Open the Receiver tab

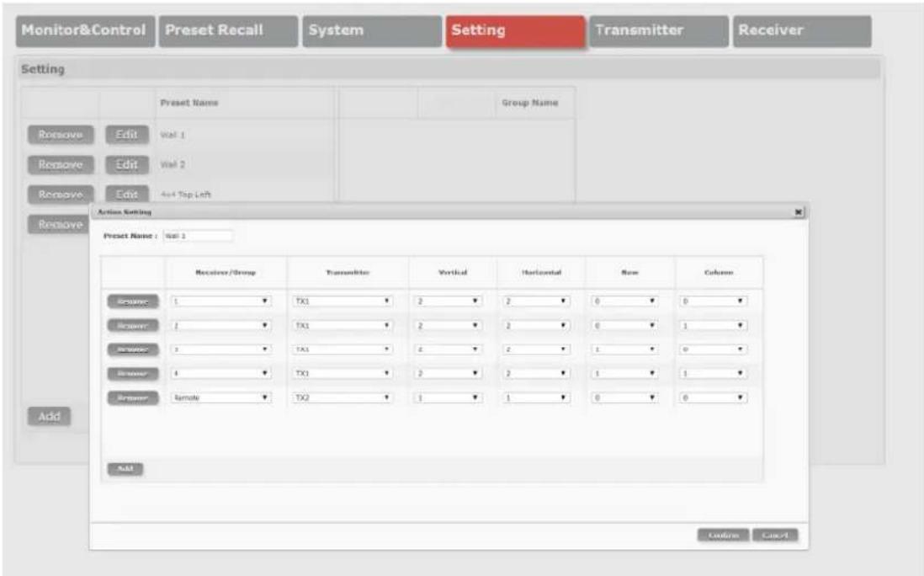click(x=802, y=30)
